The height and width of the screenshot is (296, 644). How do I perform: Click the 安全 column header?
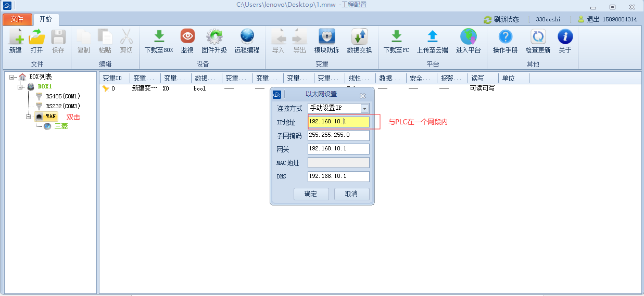click(x=422, y=78)
